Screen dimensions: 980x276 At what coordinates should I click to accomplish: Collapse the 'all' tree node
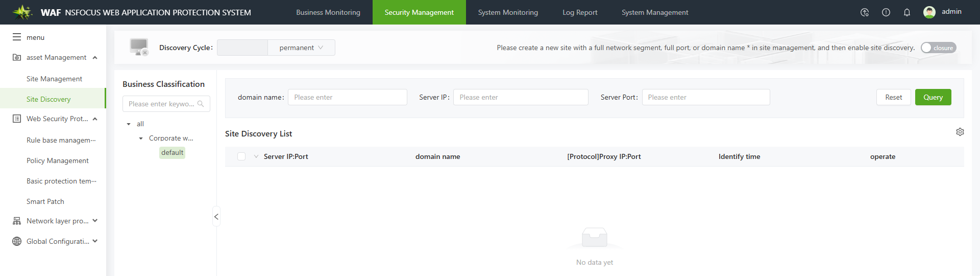click(x=129, y=124)
